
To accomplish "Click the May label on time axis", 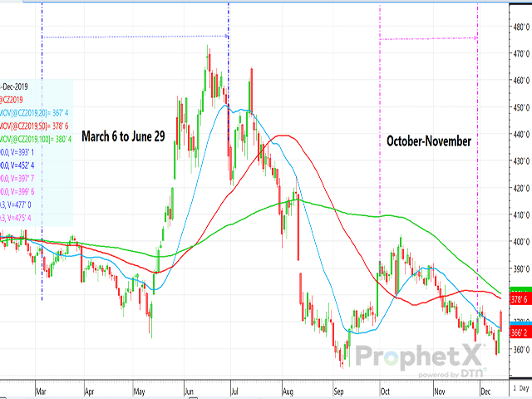I will coord(139,392).
